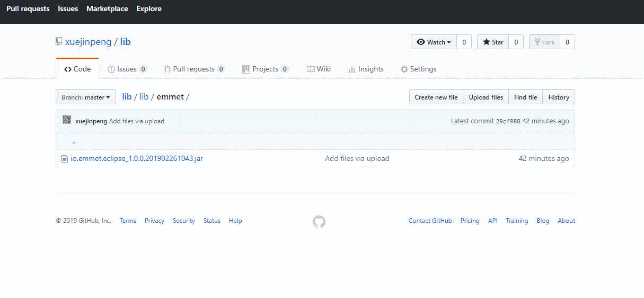Image resolution: width=644 pixels, height=298 pixels.
Task: Switch to the Pull requests tab
Action: [x=195, y=69]
